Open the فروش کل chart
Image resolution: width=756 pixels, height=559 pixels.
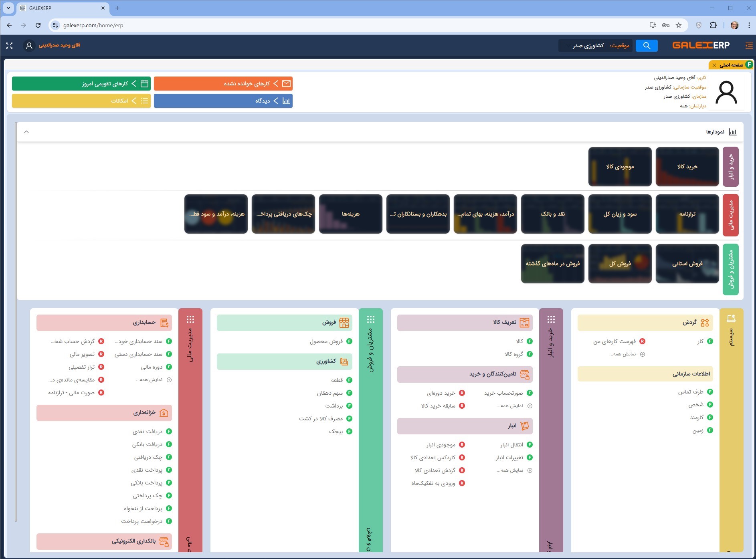coord(620,264)
